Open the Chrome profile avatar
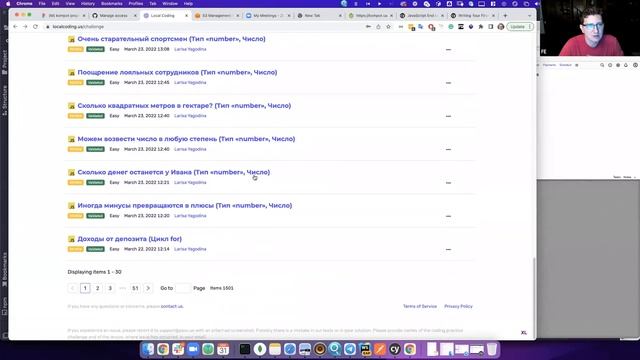 coord(501,27)
